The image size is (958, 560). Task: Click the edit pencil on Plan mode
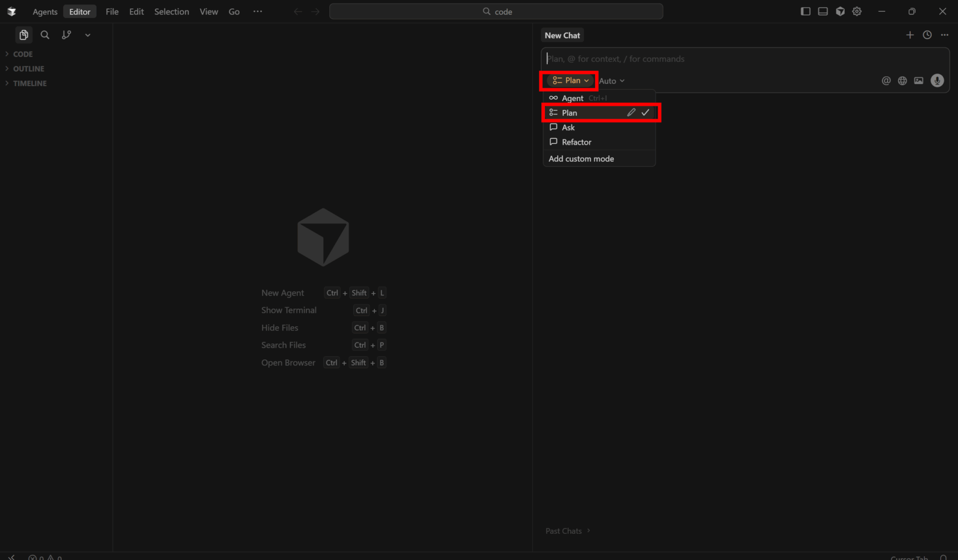coord(631,113)
